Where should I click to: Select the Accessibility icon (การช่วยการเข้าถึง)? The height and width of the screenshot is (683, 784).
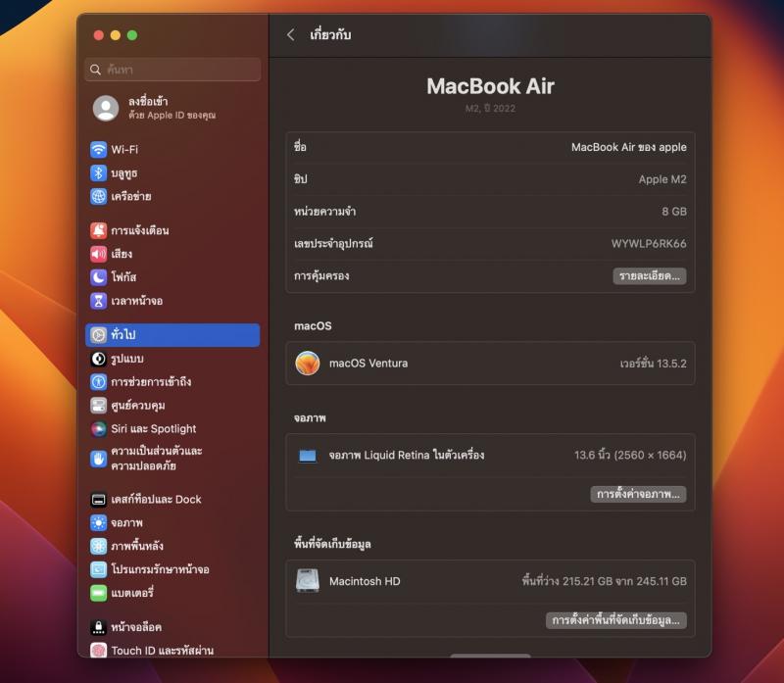coord(99,382)
